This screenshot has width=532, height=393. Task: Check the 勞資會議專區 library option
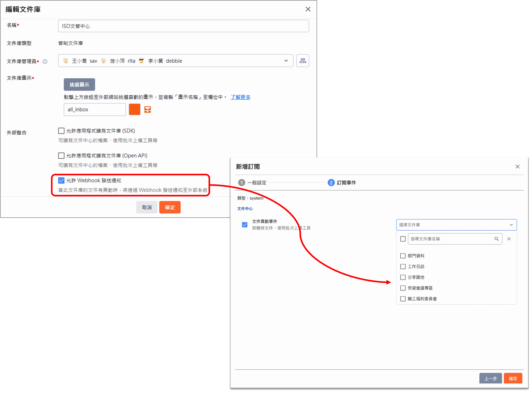click(x=403, y=288)
